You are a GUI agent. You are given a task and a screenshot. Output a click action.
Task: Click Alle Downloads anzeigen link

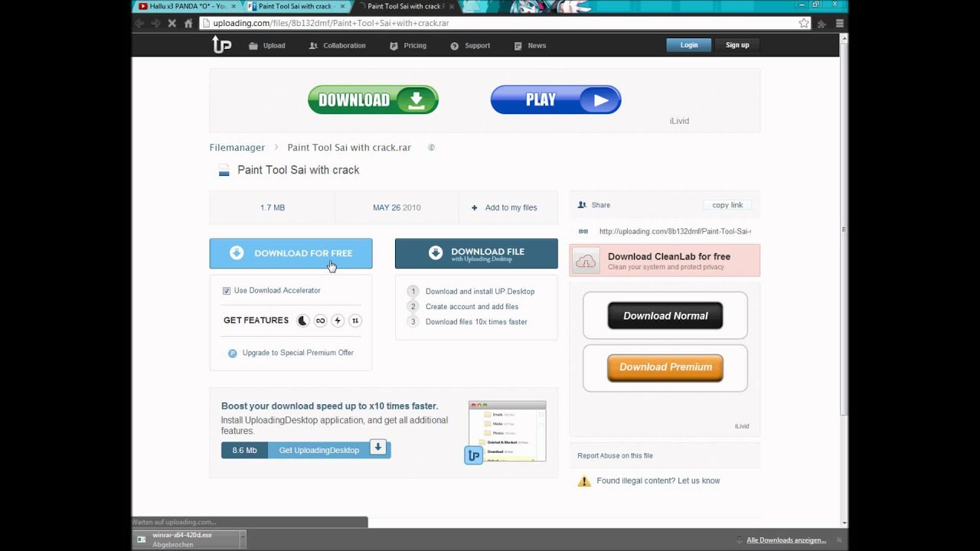click(786, 540)
